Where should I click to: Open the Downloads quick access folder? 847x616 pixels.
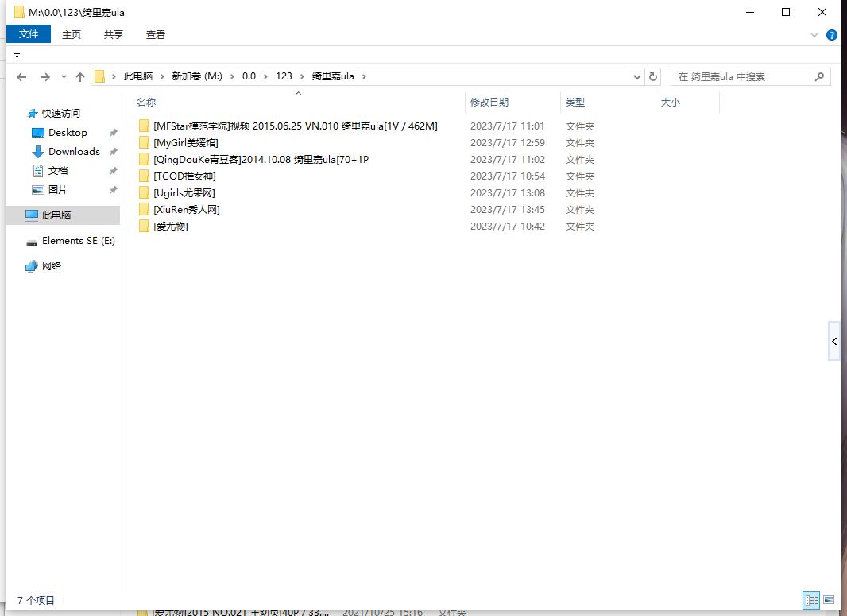(x=74, y=152)
